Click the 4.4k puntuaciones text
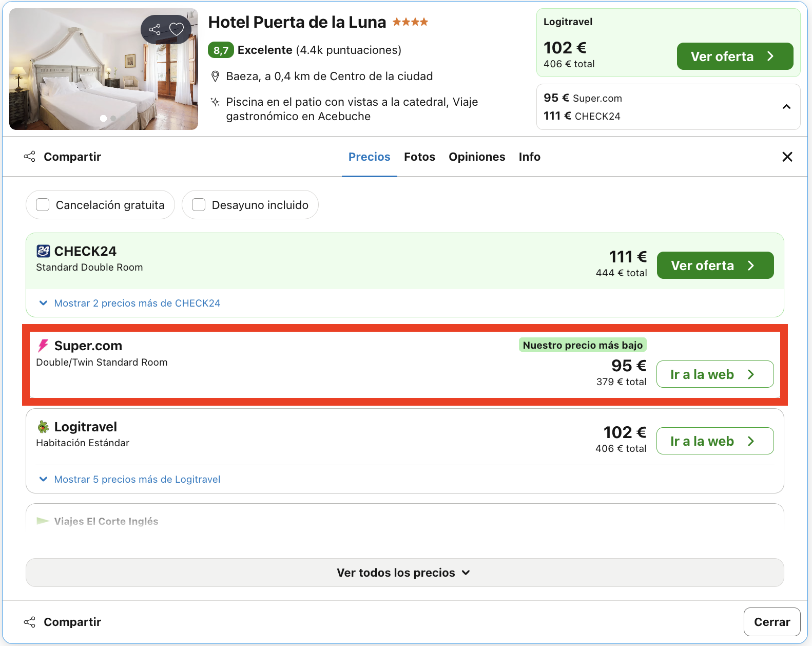 pos(349,50)
